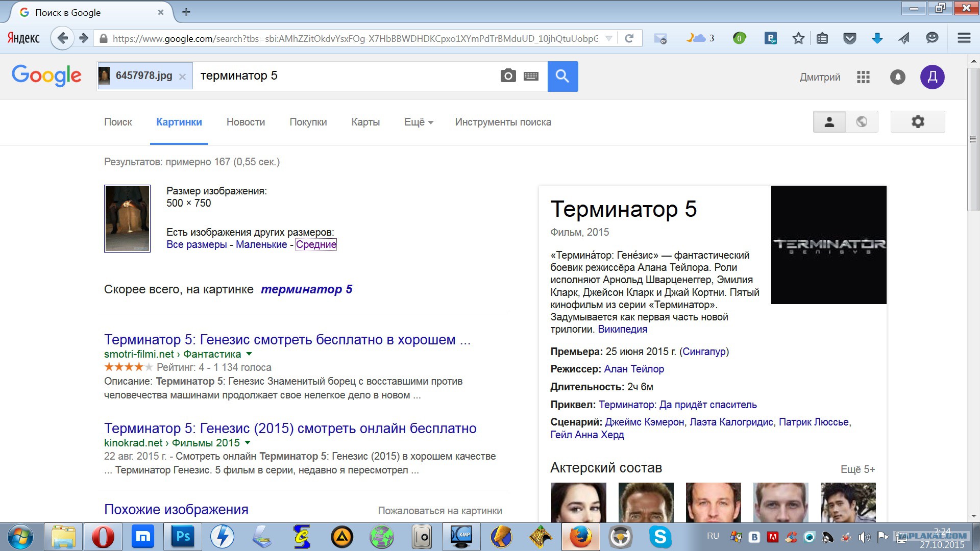
Task: Open Photoshop from the taskbar
Action: pos(183,537)
